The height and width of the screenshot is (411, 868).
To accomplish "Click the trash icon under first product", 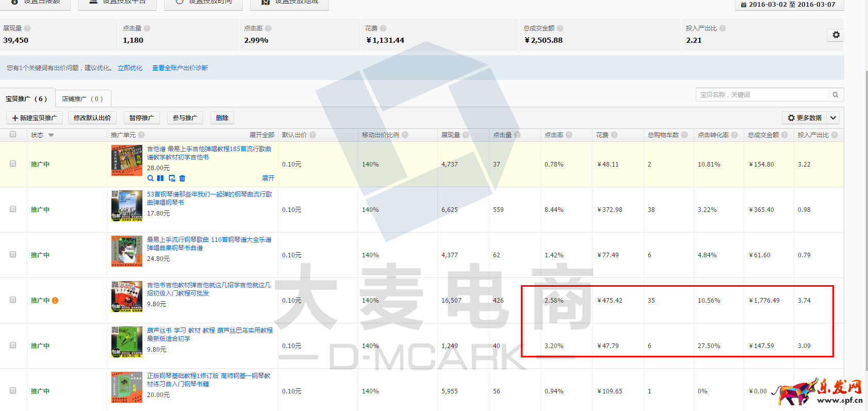I will (x=182, y=178).
